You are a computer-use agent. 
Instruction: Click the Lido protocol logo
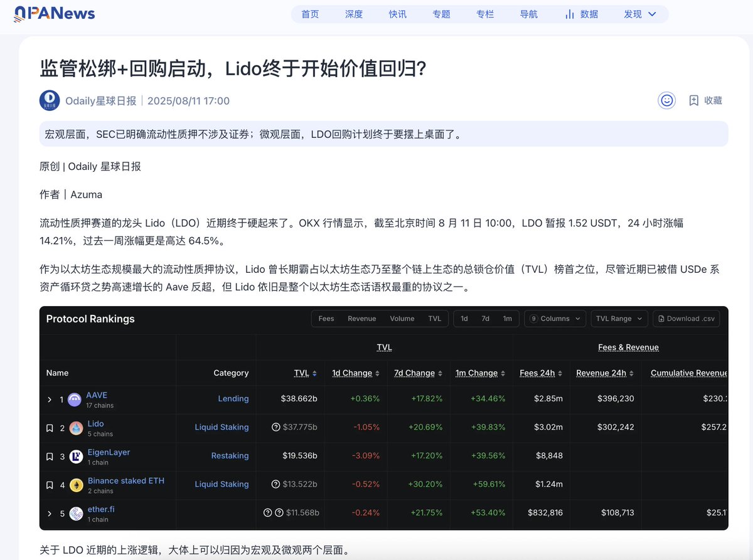coord(76,428)
